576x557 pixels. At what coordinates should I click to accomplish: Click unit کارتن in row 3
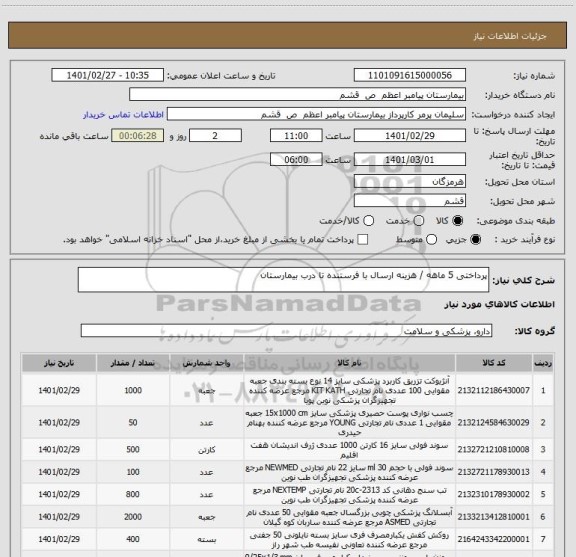[206, 450]
